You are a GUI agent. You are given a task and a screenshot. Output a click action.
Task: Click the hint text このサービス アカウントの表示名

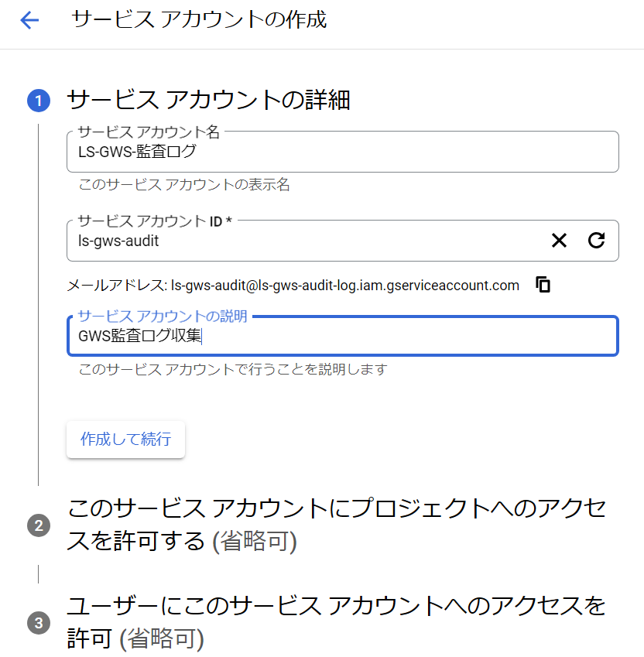[x=184, y=184]
